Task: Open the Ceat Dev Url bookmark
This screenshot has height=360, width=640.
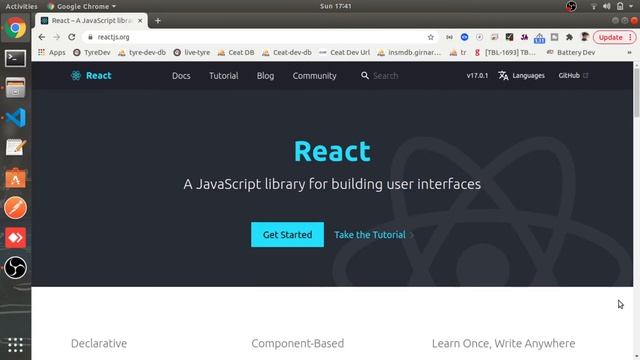Action: (344, 52)
